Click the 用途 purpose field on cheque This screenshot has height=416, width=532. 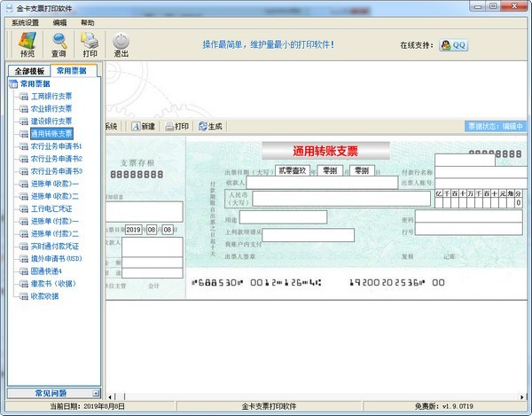click(x=283, y=216)
